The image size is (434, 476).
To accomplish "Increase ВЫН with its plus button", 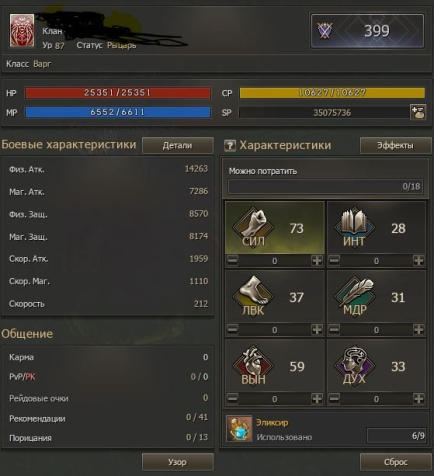I will 317,398.
